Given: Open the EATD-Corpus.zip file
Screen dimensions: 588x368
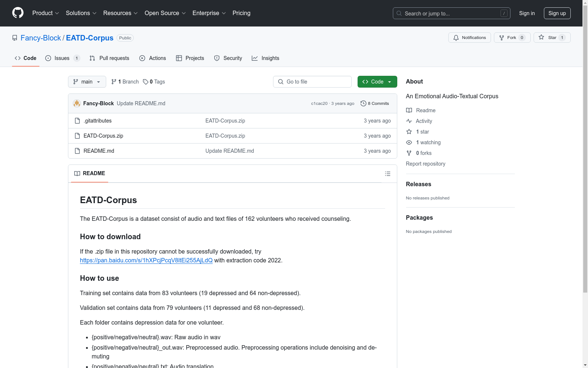Looking at the screenshot, I should pyautogui.click(x=103, y=136).
